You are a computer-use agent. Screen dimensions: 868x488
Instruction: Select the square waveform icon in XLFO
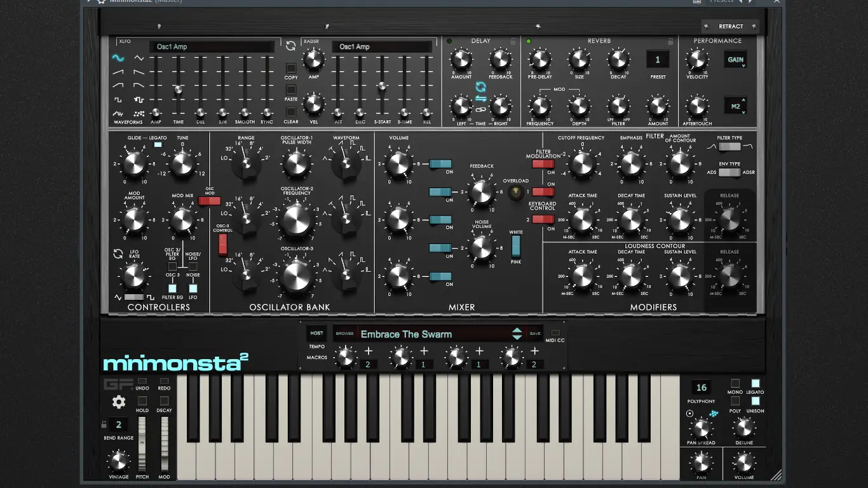click(118, 100)
